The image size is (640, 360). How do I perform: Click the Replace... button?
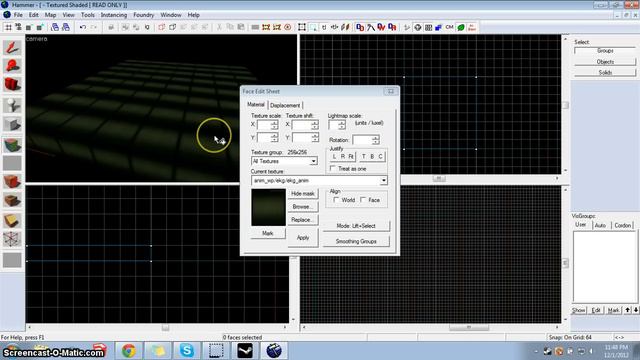point(303,220)
